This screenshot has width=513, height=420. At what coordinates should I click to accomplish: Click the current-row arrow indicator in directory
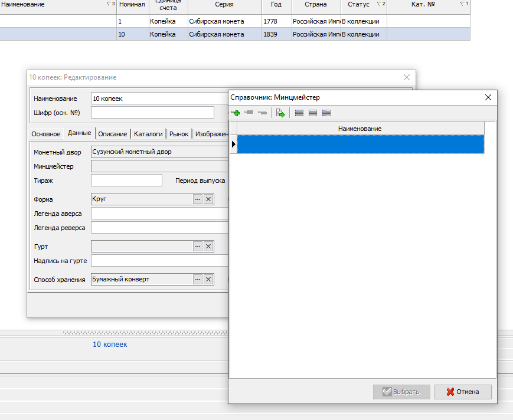234,144
